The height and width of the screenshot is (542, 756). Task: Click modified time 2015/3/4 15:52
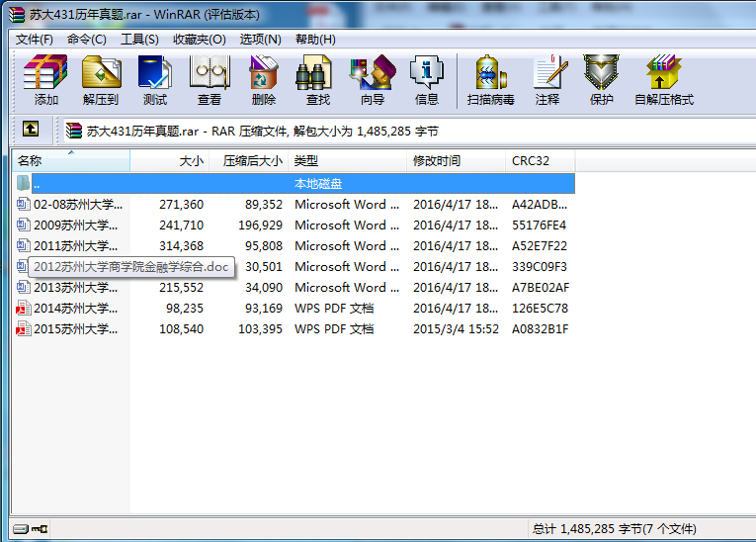point(456,328)
